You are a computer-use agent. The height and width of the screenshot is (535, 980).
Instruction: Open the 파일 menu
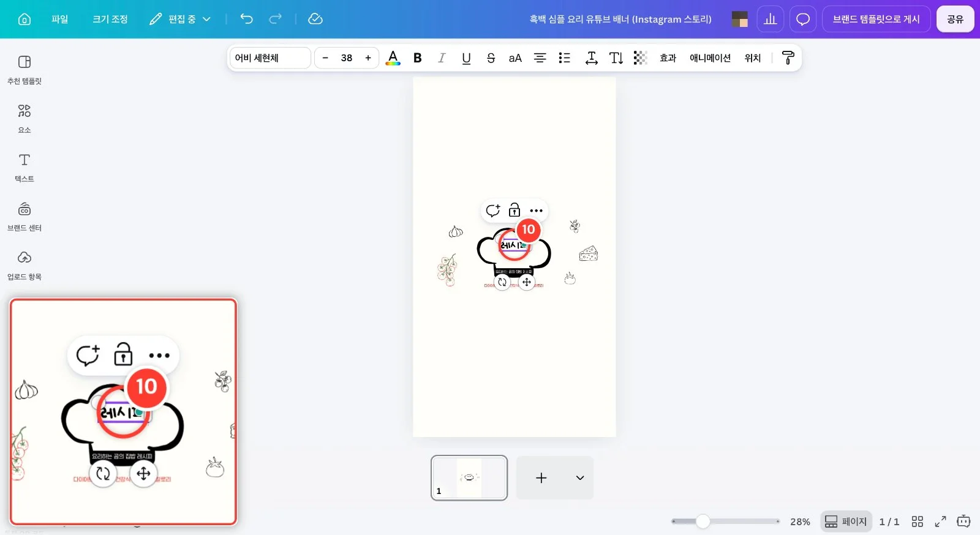point(60,19)
